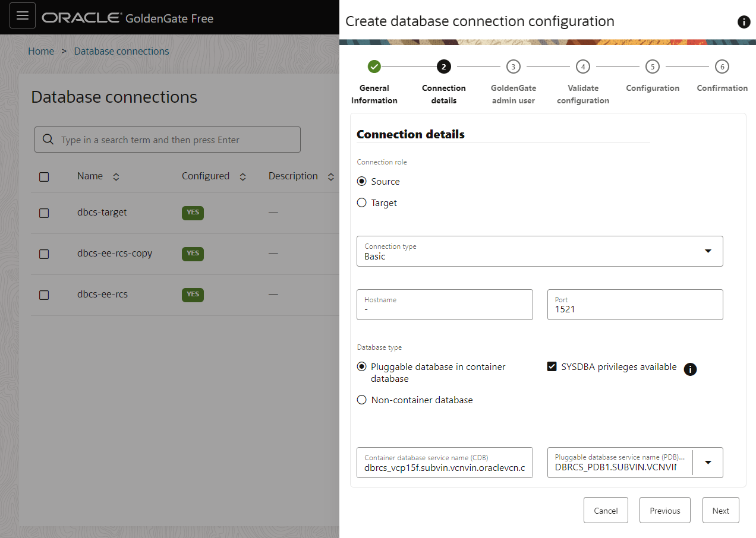Click into the Hostname field
Screen dimensions: 756x538
(x=445, y=305)
